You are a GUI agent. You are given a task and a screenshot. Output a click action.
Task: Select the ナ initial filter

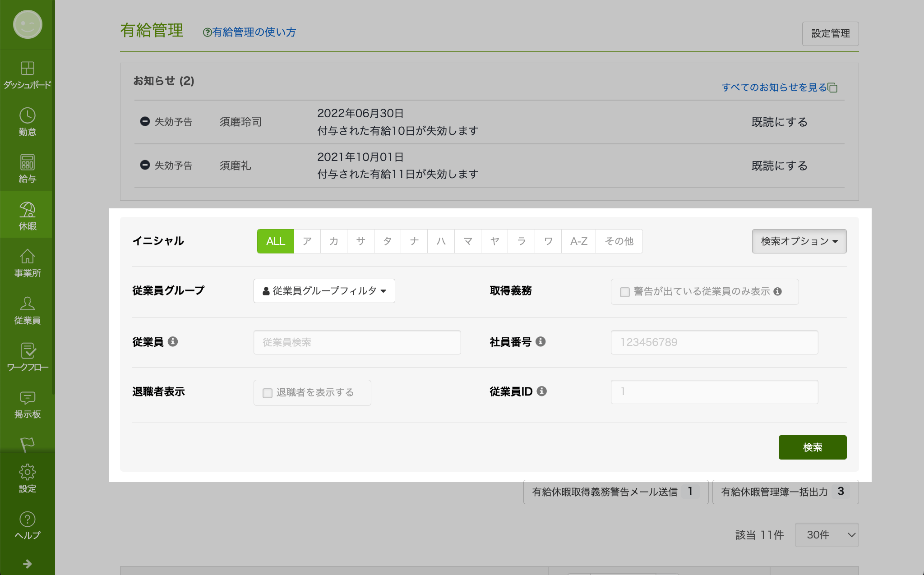click(414, 241)
